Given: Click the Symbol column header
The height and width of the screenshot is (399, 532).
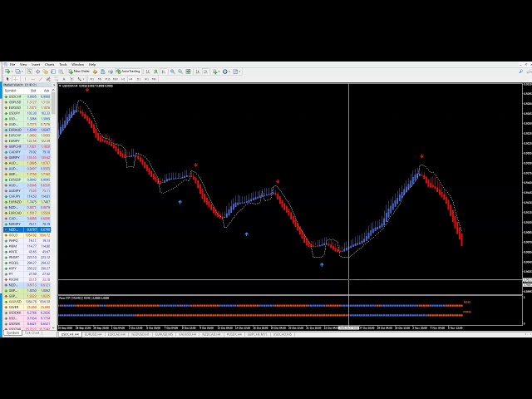Looking at the screenshot, I should [x=12, y=91].
